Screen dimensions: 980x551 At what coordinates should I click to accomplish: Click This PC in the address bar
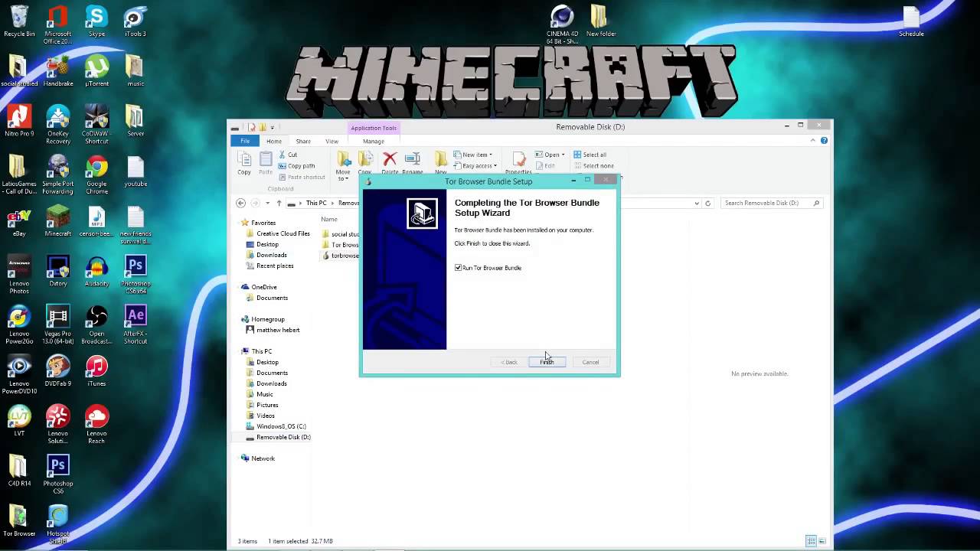316,203
